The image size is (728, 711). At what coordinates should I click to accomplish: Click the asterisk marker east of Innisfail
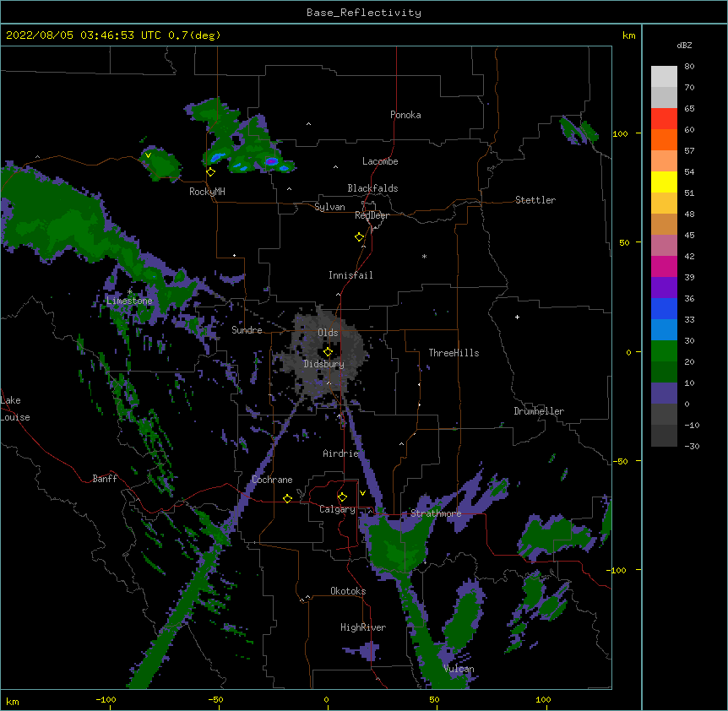tap(424, 256)
